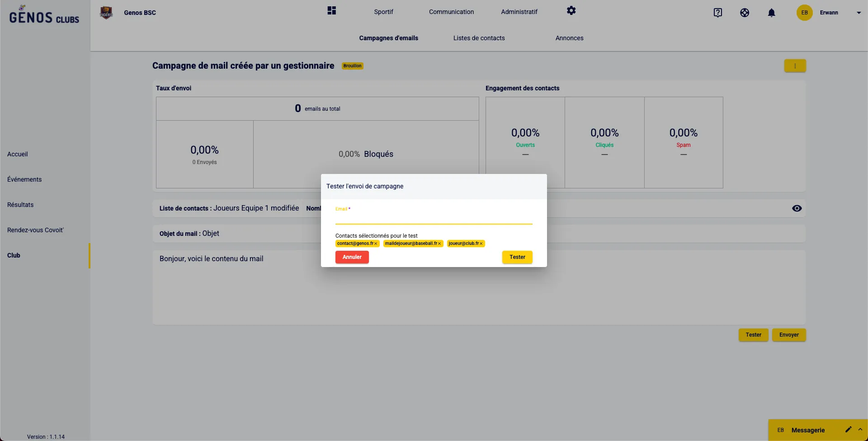This screenshot has height=441, width=868.
Task: Expand the Erwann user account dropdown
Action: click(859, 13)
